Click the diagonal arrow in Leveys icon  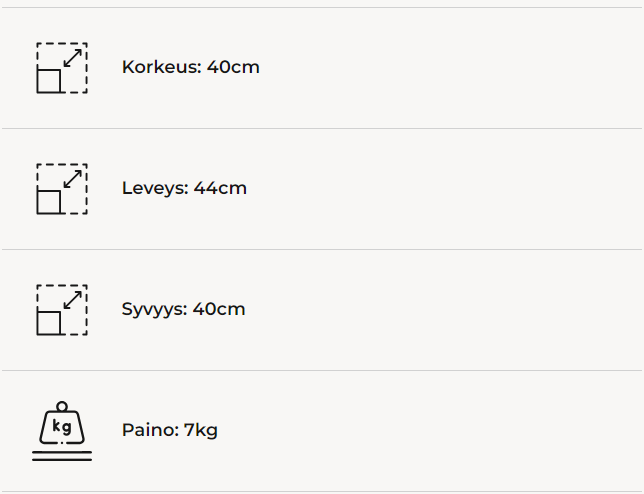[x=72, y=179]
